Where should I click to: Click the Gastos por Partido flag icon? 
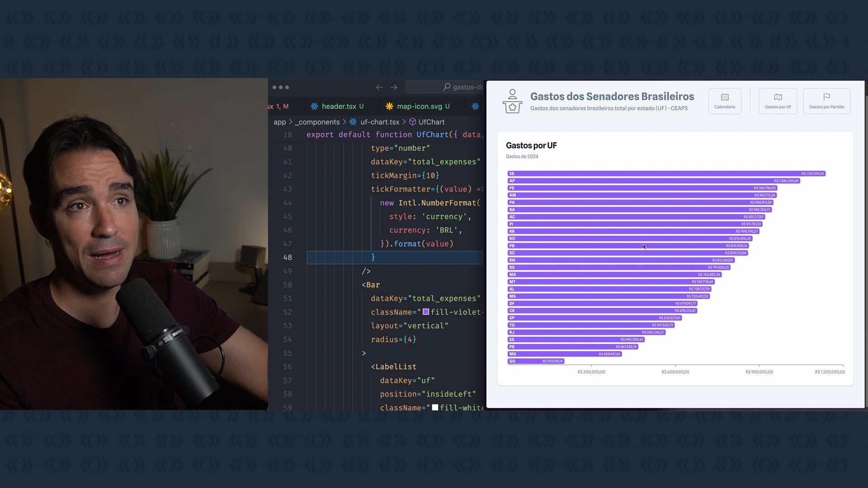826,97
